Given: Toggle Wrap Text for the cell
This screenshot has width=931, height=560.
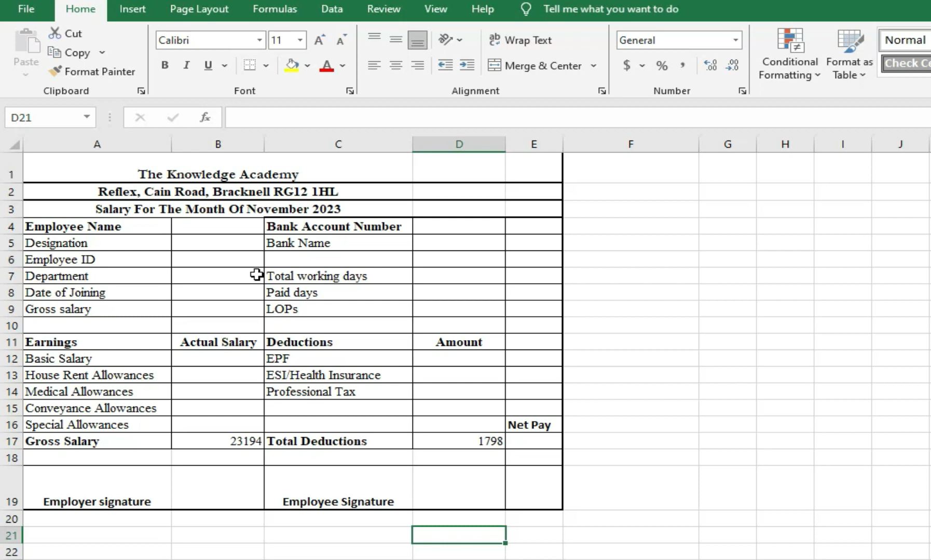Looking at the screenshot, I should pos(521,40).
